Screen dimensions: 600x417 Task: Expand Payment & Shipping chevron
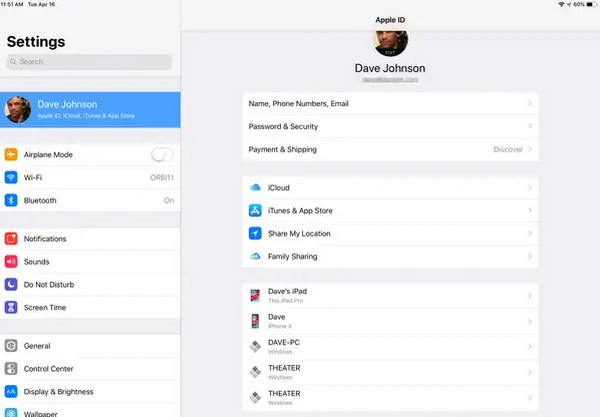(x=530, y=149)
